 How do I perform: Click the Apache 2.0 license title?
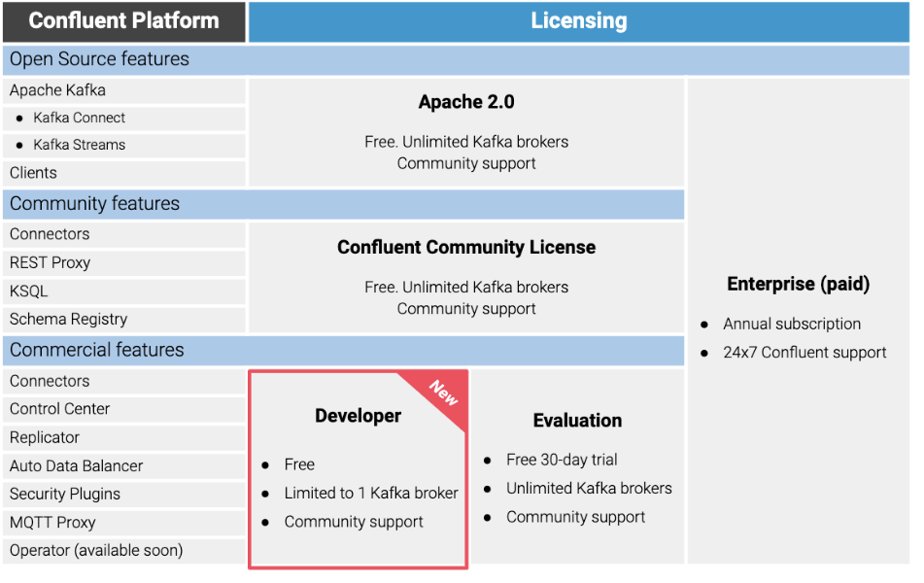pyautogui.click(x=466, y=102)
